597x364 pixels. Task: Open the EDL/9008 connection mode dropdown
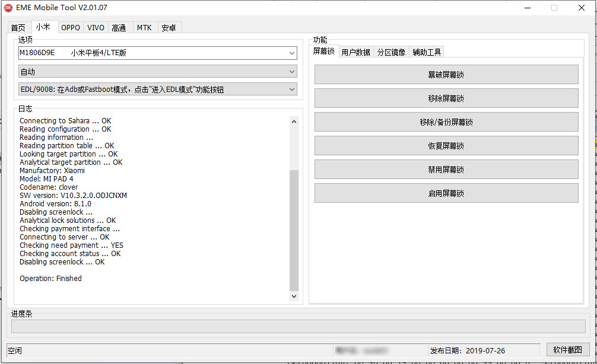(157, 90)
